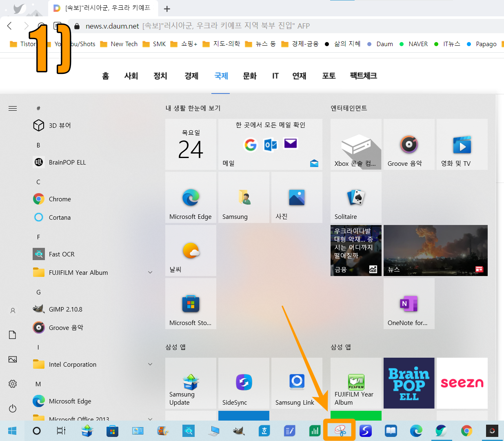This screenshot has height=441, width=504.
Task: Launch GIMP 2.10.8 from the app list
Action: [58, 309]
